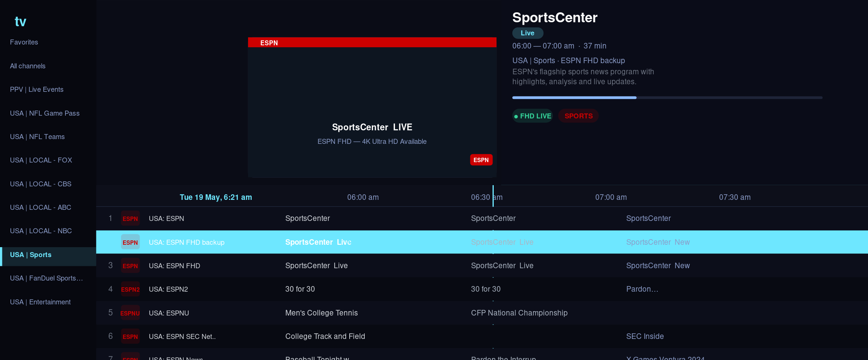This screenshot has height=360, width=868.
Task: Click the 06:00 30 for 30 program
Action: (300, 289)
